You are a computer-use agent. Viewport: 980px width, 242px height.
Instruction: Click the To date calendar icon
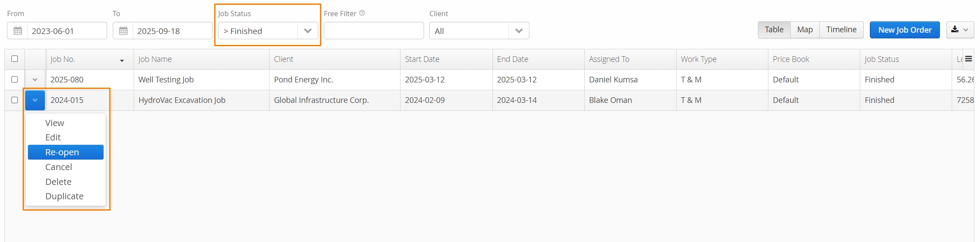[123, 31]
